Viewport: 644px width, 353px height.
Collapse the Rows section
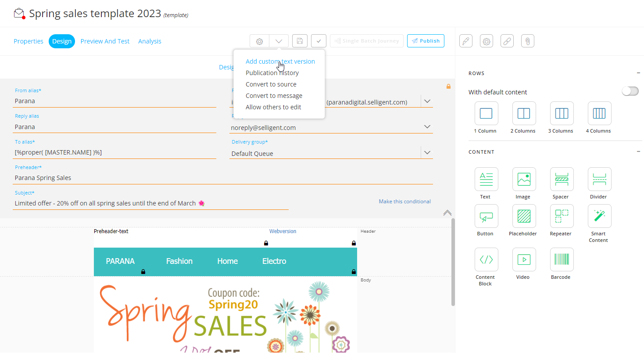(638, 73)
